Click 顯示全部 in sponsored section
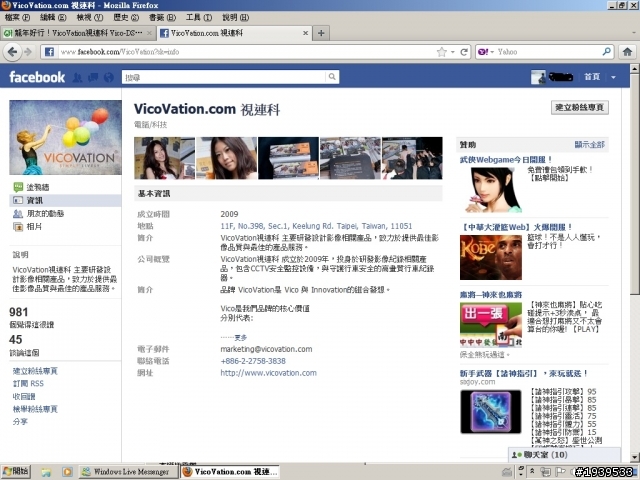 589,144
